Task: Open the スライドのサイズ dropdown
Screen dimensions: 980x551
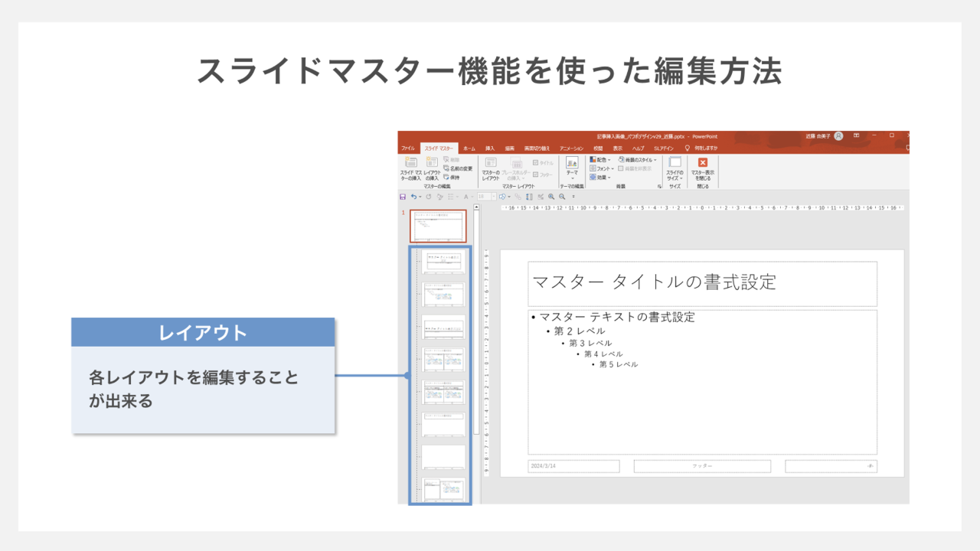Action: click(x=675, y=170)
